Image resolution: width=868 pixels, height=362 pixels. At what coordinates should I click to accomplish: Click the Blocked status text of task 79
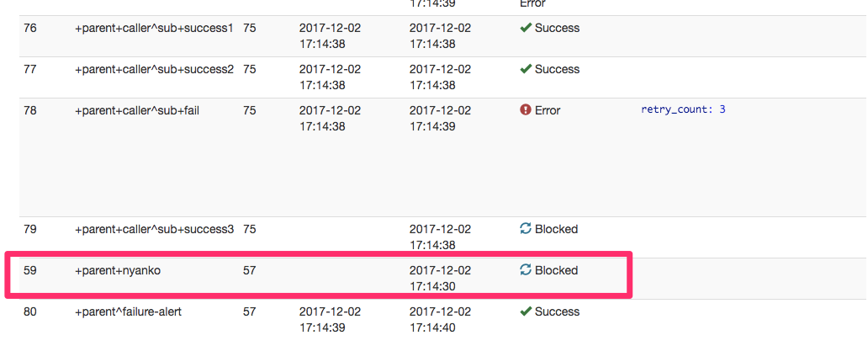pyautogui.click(x=556, y=229)
